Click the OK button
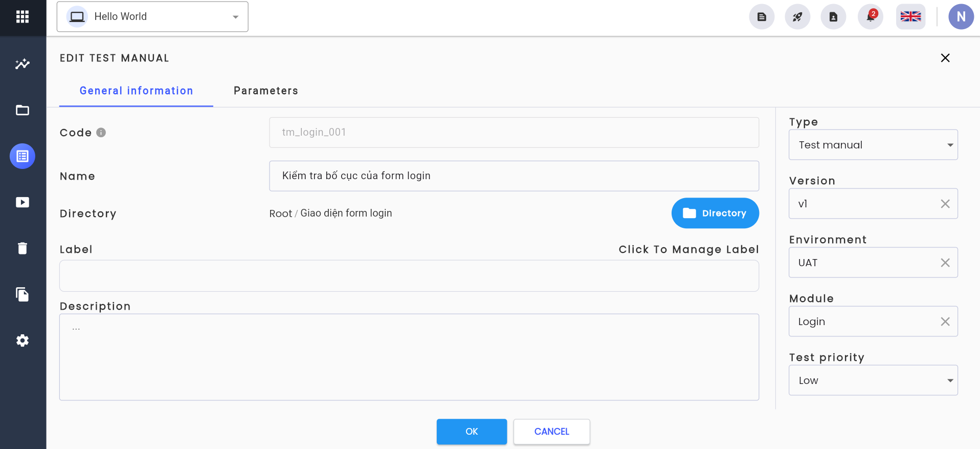Viewport: 980px width, 449px height. coord(472,432)
